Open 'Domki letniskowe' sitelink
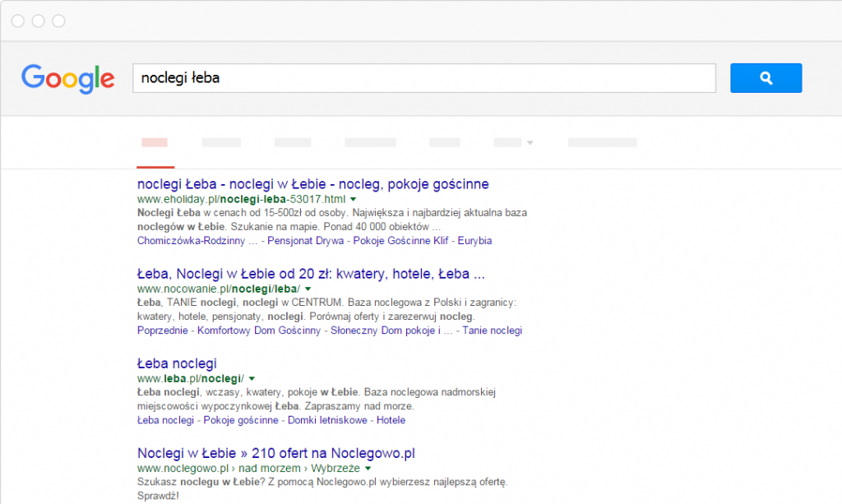This screenshot has width=842, height=504. (327, 420)
